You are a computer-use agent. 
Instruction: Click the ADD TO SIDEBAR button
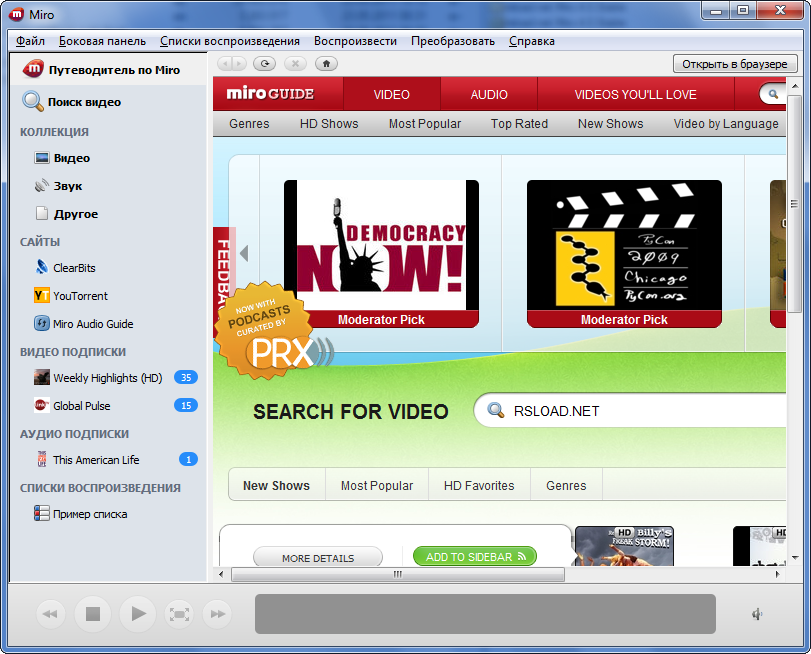475,557
